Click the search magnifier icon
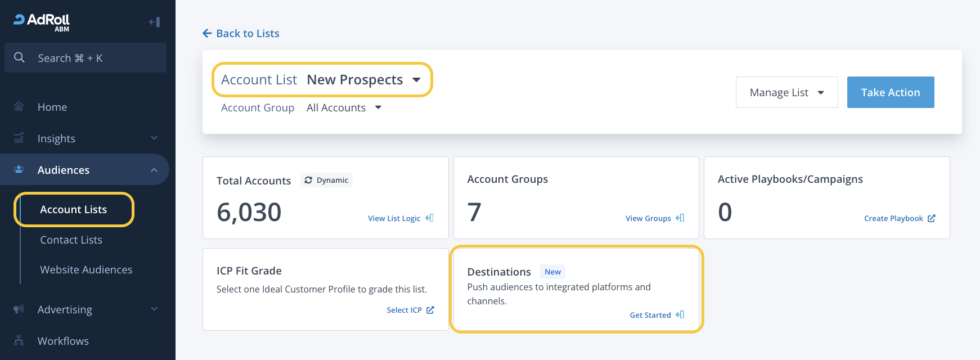Image resolution: width=980 pixels, height=360 pixels. point(19,57)
